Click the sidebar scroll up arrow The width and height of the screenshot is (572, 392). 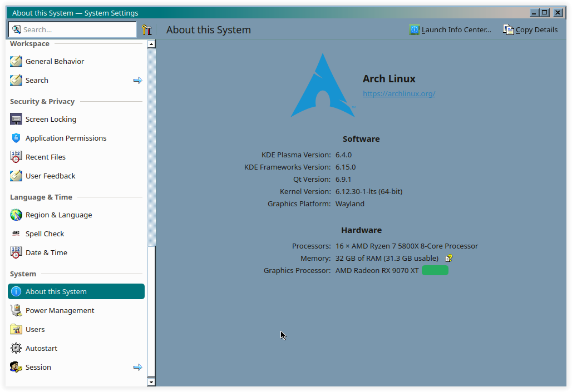tap(151, 44)
